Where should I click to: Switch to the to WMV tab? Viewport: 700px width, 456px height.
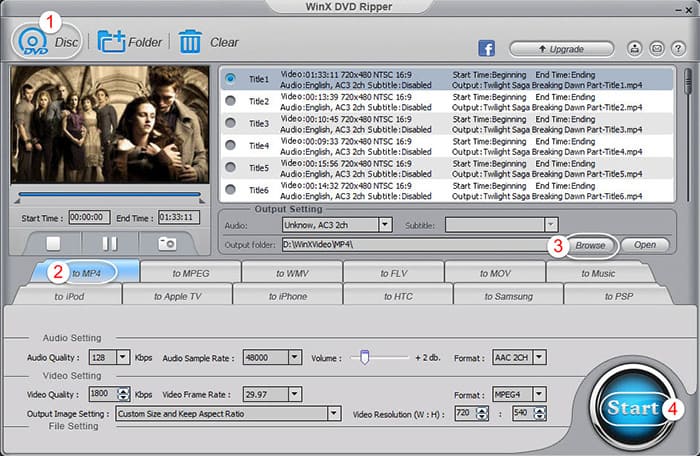coord(292,273)
